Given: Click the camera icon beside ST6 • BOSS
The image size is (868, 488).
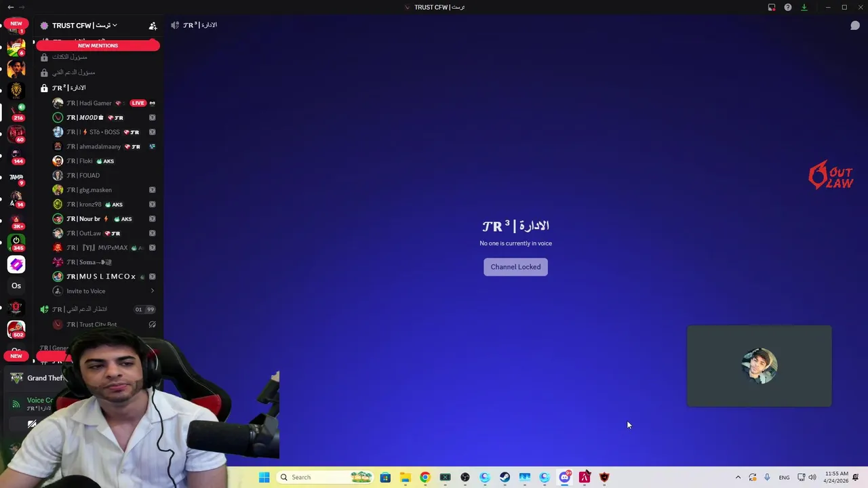Looking at the screenshot, I should (152, 132).
